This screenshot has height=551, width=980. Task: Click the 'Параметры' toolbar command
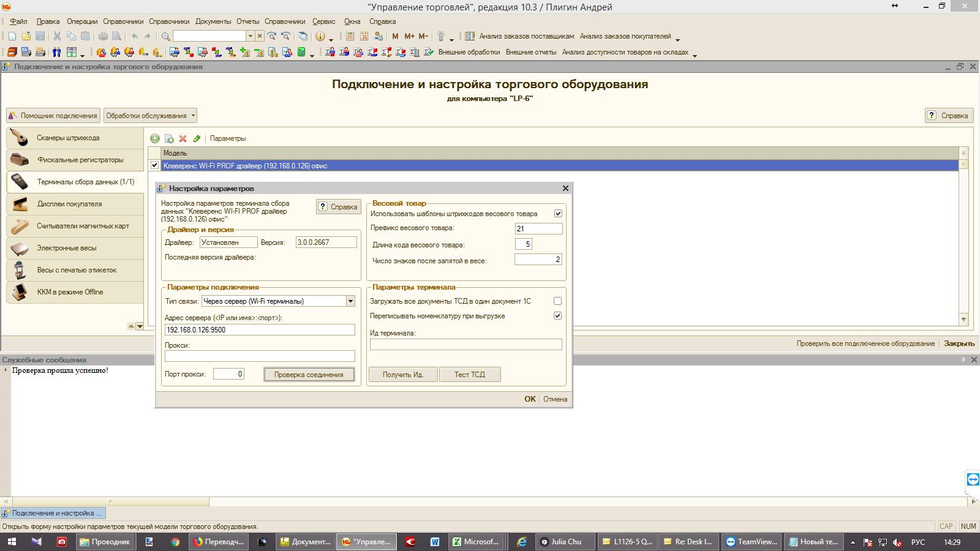pyautogui.click(x=228, y=138)
